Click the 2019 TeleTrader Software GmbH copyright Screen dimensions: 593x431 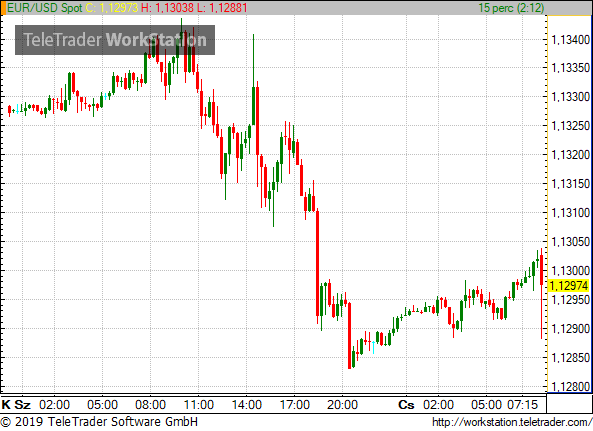pyautogui.click(x=99, y=422)
